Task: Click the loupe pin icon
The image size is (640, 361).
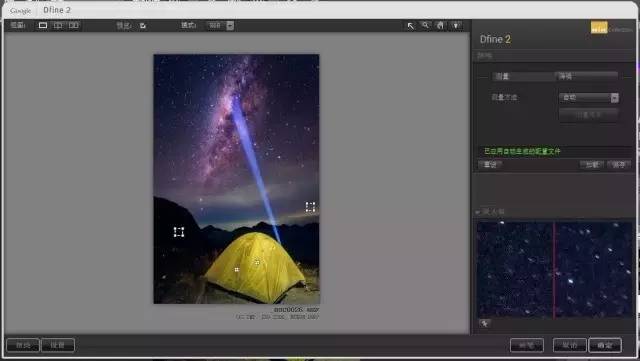Action: (x=484, y=323)
